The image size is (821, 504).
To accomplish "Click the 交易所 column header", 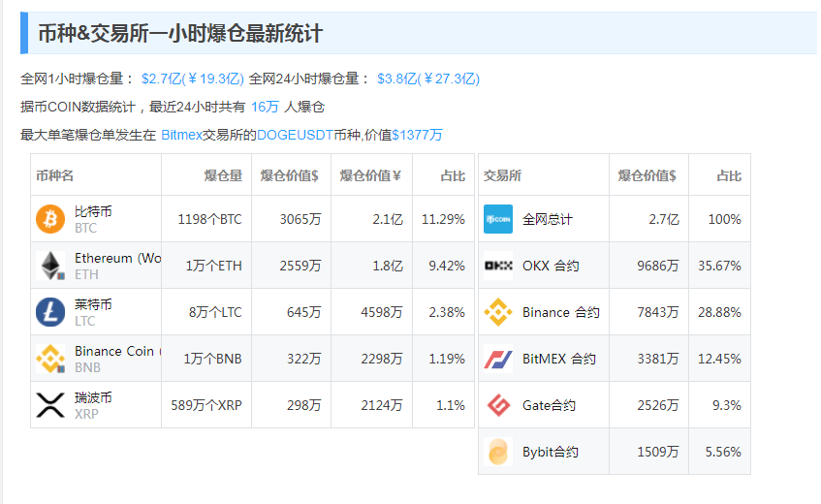I will click(502, 175).
